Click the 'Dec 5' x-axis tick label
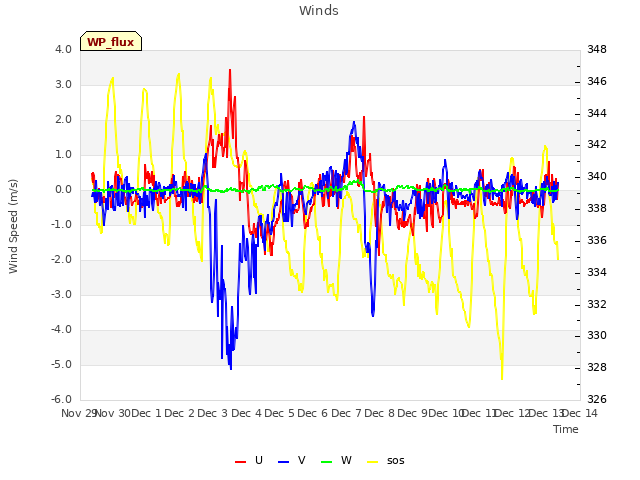 coord(280,413)
